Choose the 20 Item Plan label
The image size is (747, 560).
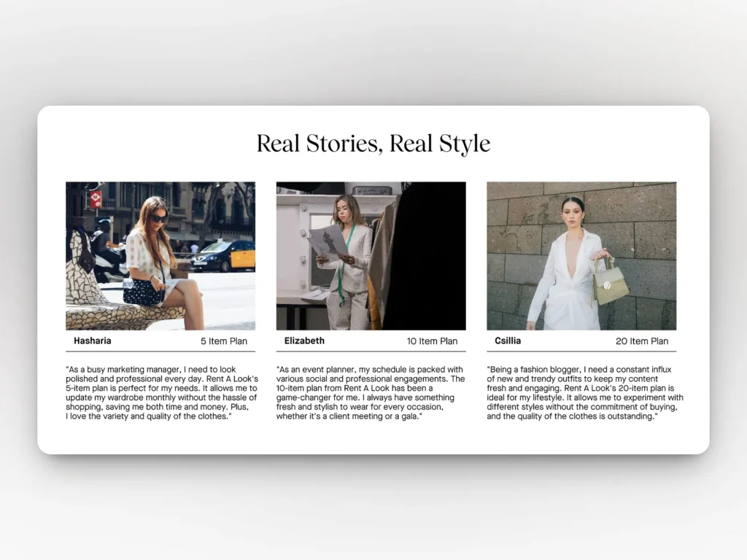coord(642,341)
